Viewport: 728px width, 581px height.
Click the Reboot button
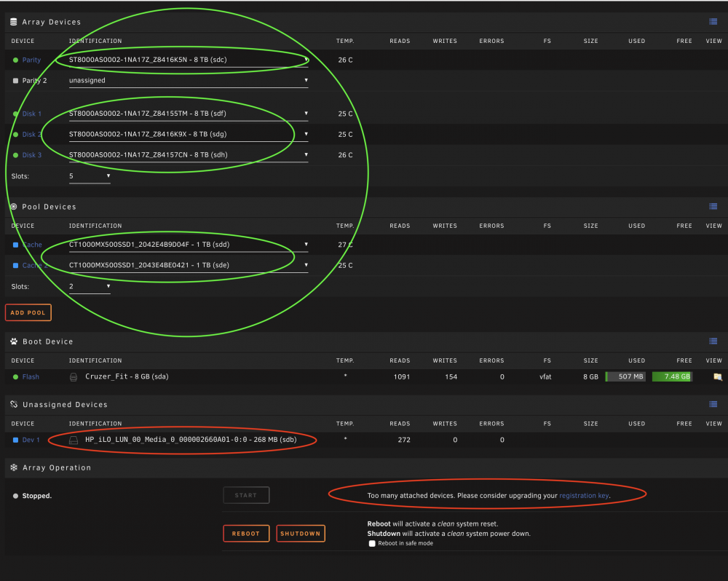[x=246, y=534]
